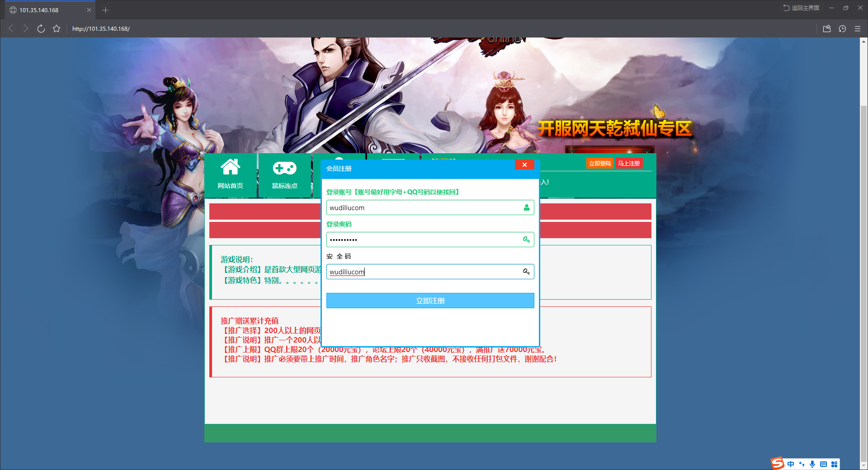Click the 会员注册 dialog title
The image size is (868, 470).
point(339,169)
